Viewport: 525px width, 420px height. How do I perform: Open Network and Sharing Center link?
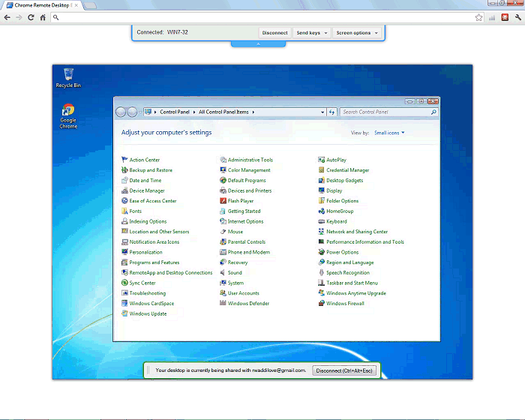tap(357, 232)
